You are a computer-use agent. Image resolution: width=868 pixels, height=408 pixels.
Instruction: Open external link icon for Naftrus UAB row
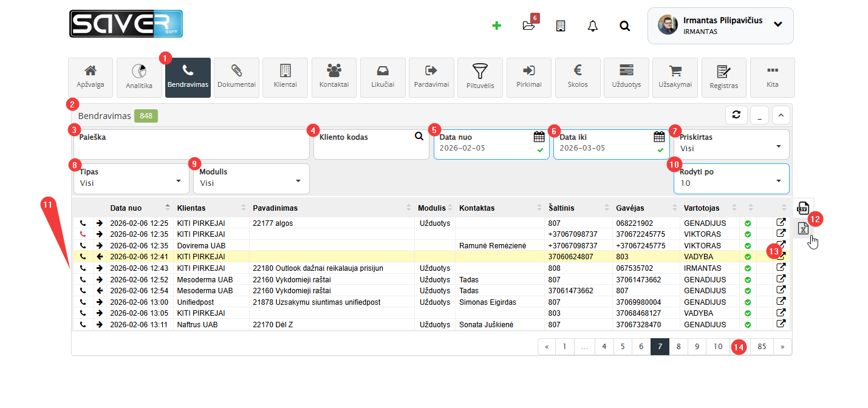(x=781, y=324)
